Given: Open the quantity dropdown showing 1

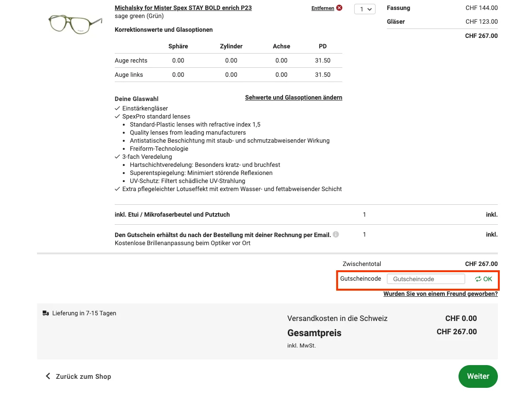Looking at the screenshot, I should 365,9.
